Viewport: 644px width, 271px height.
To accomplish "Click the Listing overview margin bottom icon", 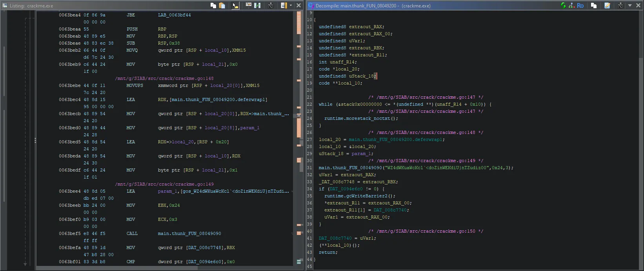I will (299, 261).
